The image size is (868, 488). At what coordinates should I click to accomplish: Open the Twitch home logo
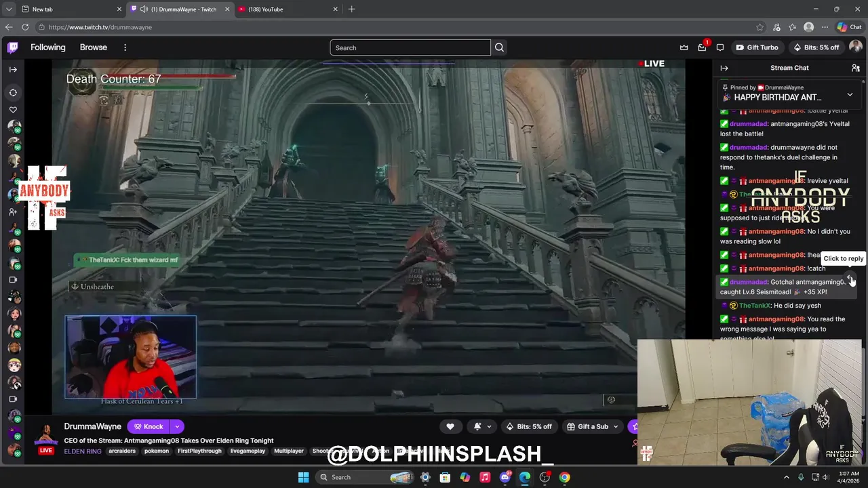[x=13, y=47]
